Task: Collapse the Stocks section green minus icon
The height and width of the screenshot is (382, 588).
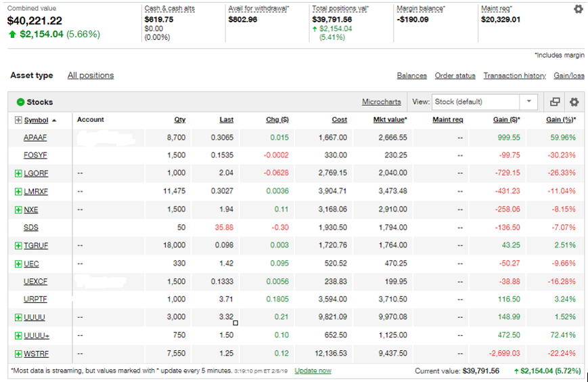Action: [x=20, y=102]
